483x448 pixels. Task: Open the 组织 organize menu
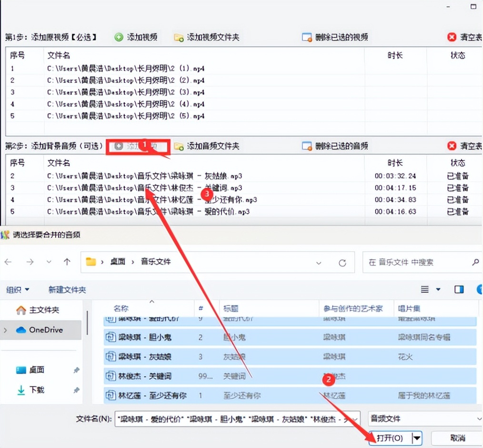coord(18,290)
